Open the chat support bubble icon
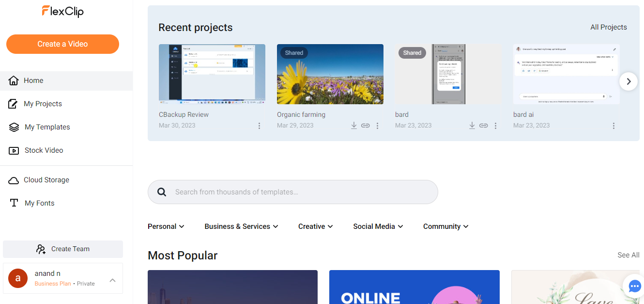644x304 pixels. click(634, 286)
